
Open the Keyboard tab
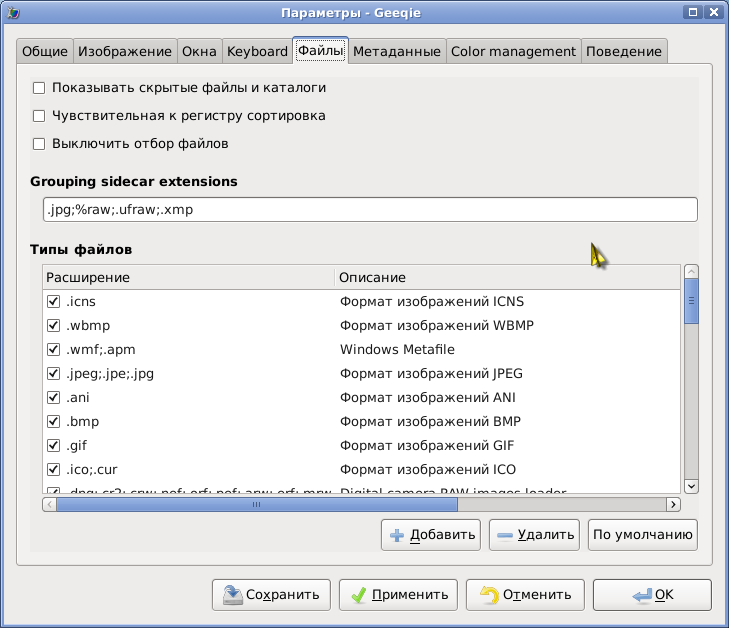(x=257, y=51)
